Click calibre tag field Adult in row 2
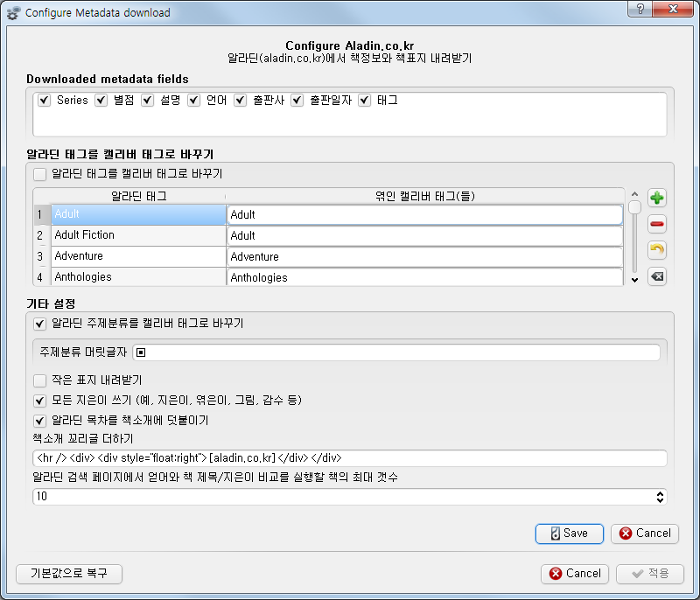 coord(424,235)
